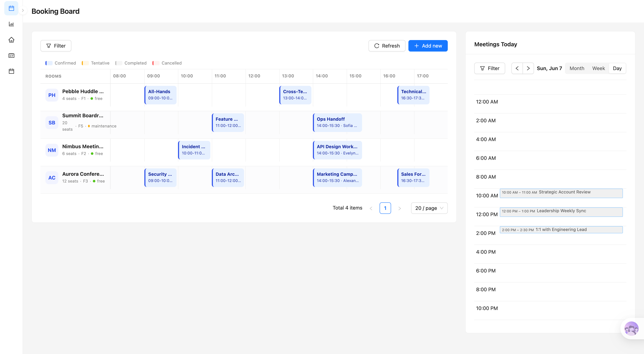The height and width of the screenshot is (354, 644).
Task: Open the booking board Filter button
Action: 56,46
